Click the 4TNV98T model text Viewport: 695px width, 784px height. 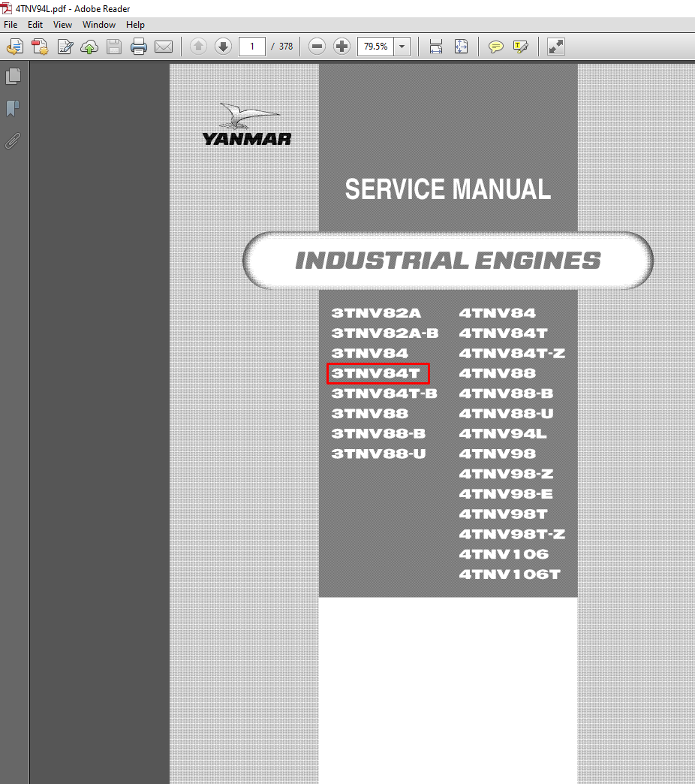503,514
